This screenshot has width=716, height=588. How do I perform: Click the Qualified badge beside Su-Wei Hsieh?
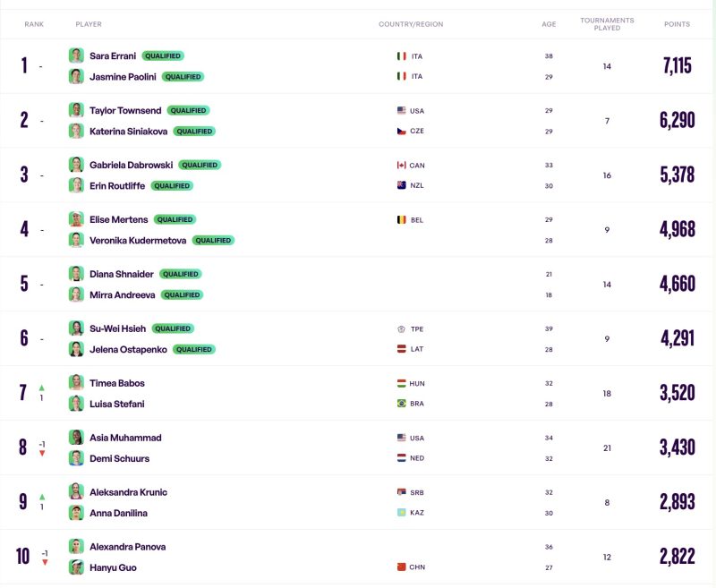click(173, 328)
